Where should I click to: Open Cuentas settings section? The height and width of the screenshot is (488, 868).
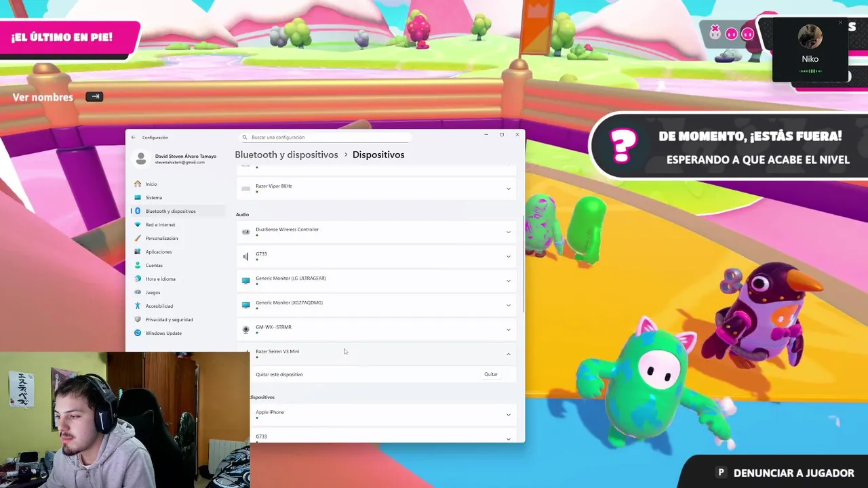(178, 265)
